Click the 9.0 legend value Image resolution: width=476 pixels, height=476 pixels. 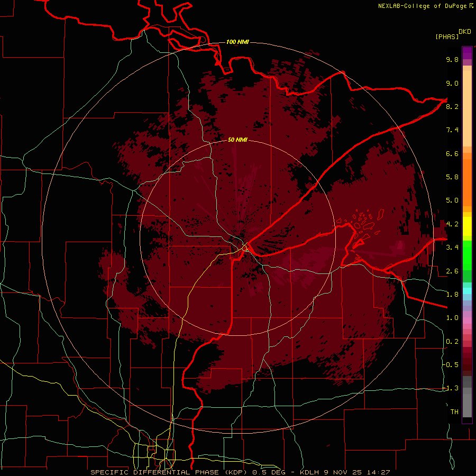(452, 83)
